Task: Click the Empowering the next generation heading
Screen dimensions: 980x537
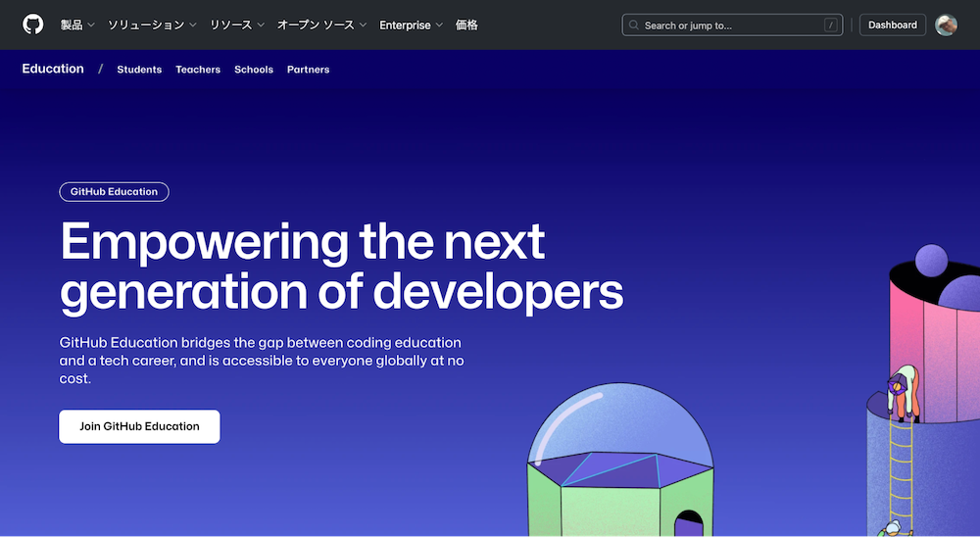Action: coord(341,267)
